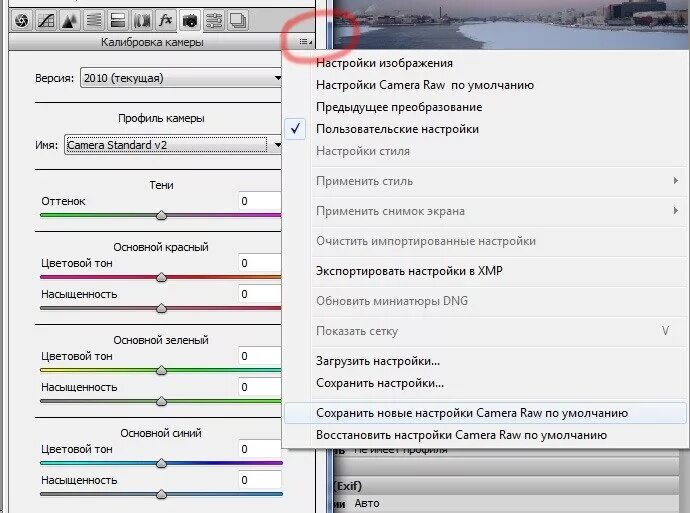The image size is (690, 513).
Task: Click Основной красный Цветовой тон value field
Action: click(x=260, y=263)
